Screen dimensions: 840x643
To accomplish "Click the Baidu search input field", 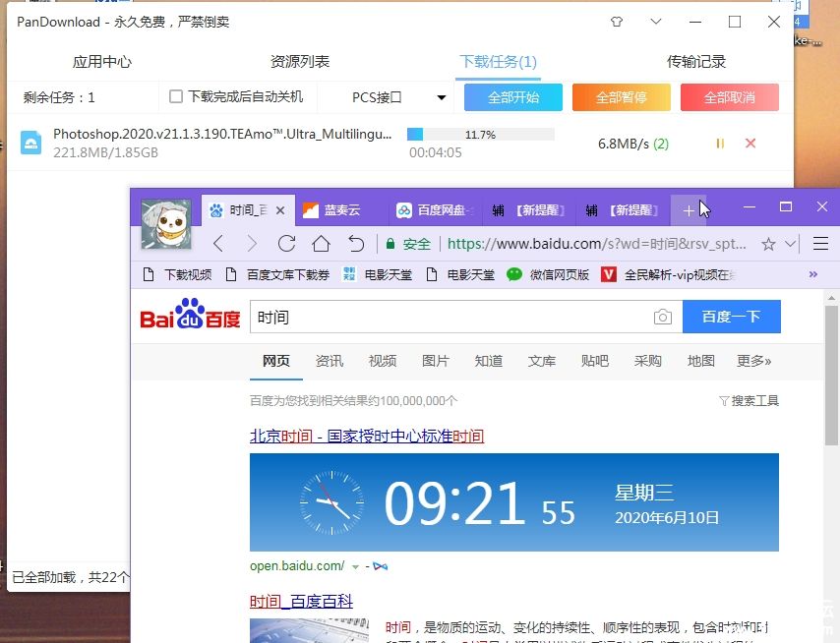I will click(448, 318).
